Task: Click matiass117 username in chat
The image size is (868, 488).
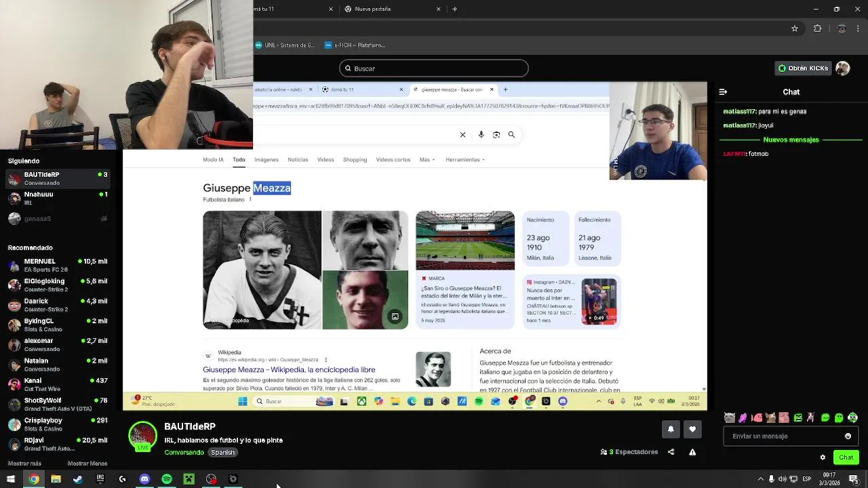Action: [x=739, y=111]
